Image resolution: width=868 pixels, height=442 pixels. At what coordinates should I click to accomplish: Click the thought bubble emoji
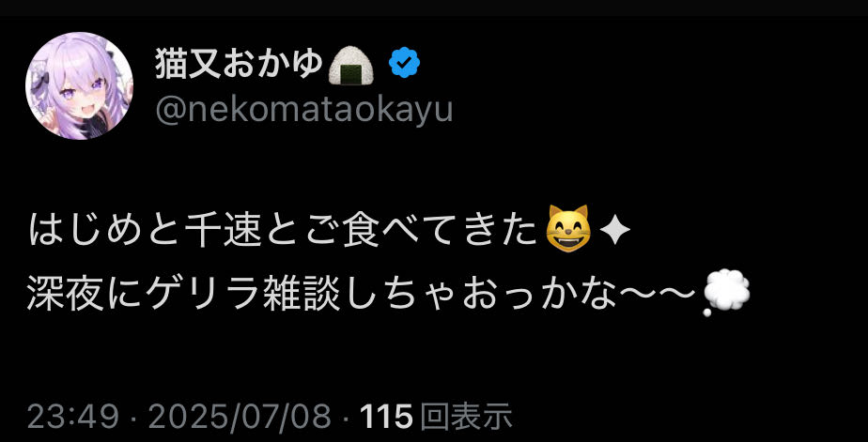click(726, 293)
